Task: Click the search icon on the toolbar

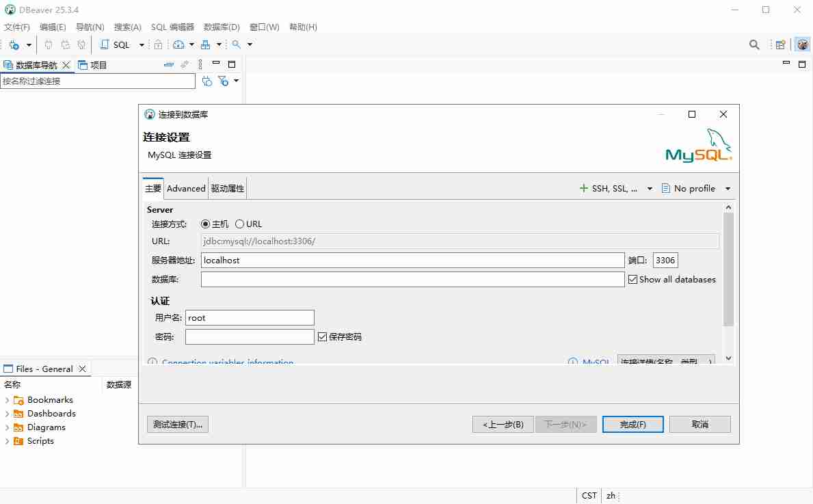Action: [237, 44]
